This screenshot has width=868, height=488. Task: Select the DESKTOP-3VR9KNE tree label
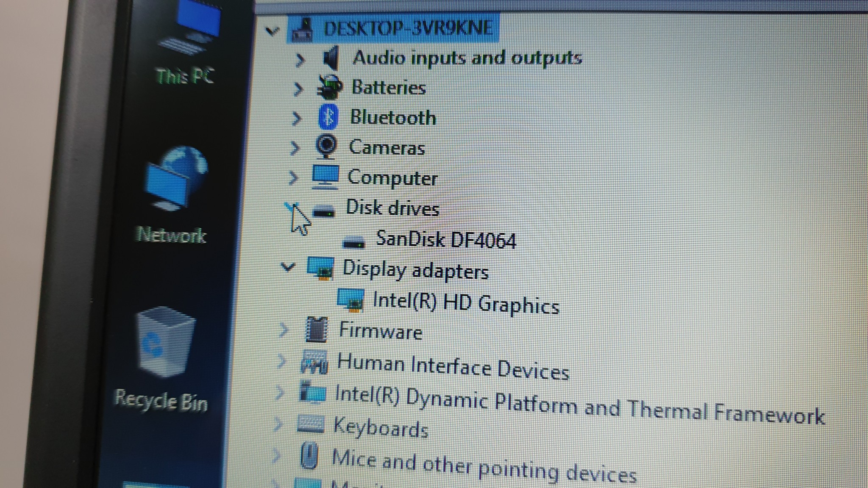pyautogui.click(x=408, y=28)
